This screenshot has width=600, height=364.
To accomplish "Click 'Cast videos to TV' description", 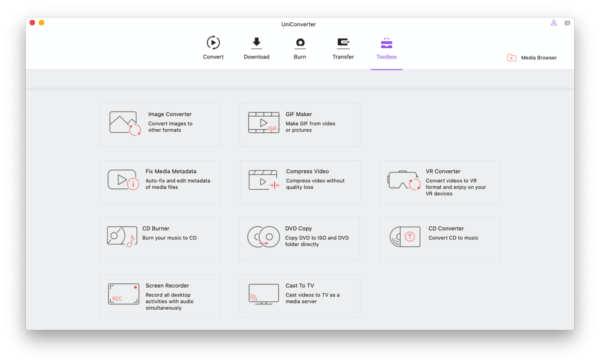I will [313, 298].
